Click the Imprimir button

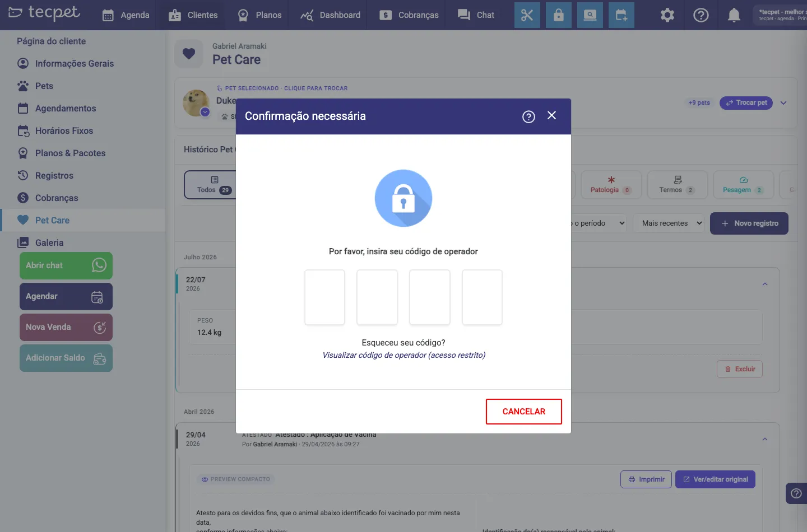click(646, 479)
